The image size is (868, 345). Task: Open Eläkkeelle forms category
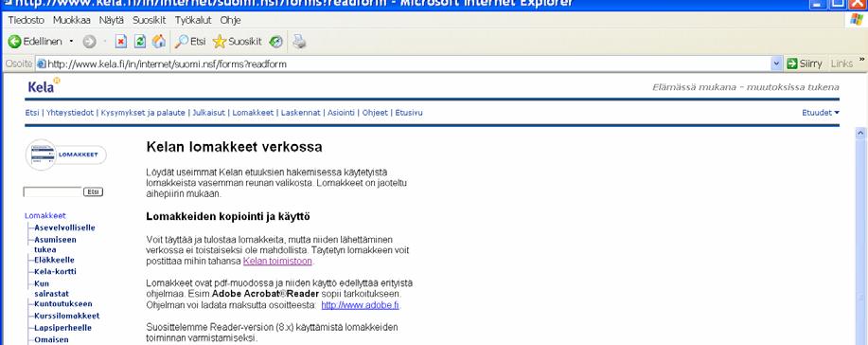coord(54,260)
